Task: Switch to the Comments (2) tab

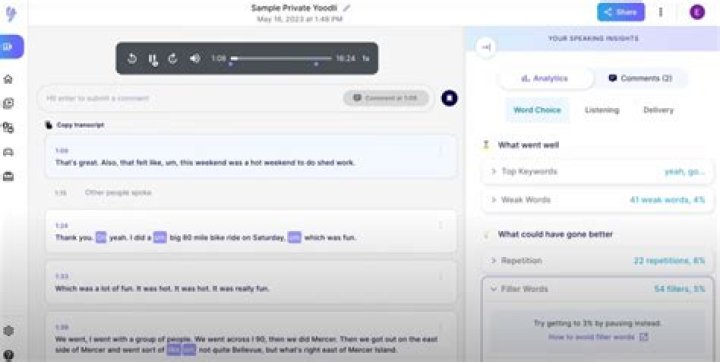Action: 641,79
